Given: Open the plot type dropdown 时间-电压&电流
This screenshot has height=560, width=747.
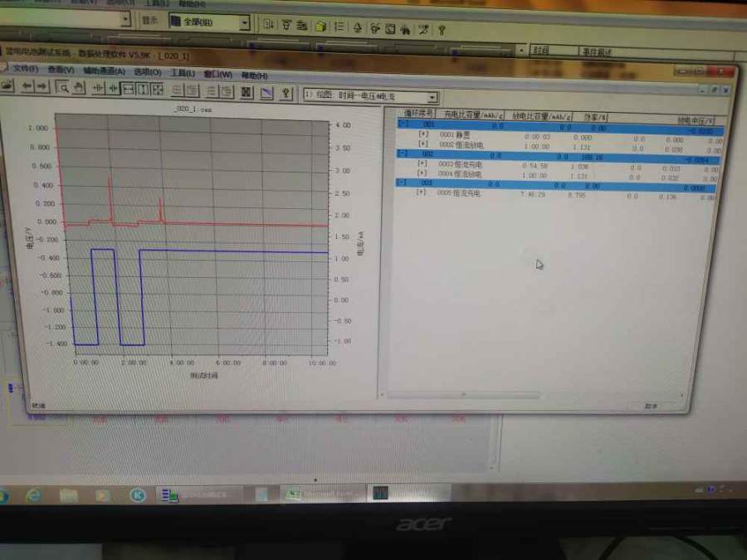Looking at the screenshot, I should 370,95.
